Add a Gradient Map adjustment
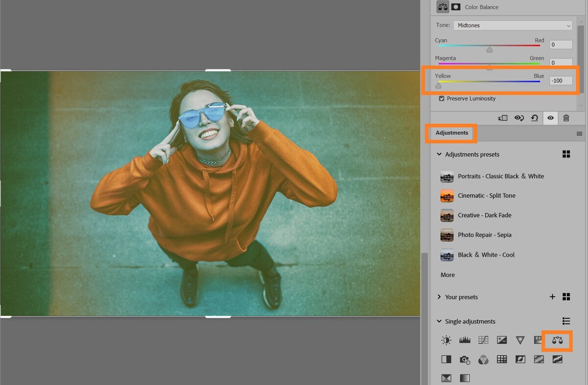 pyautogui.click(x=465, y=378)
